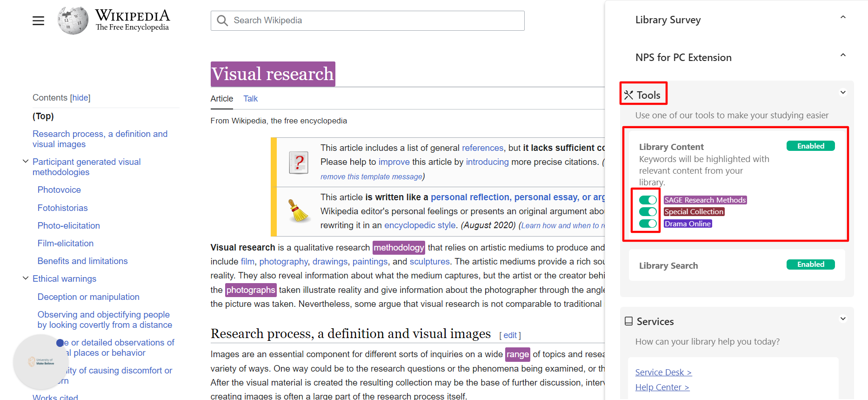Go to Benefits and limitations section

(x=82, y=261)
